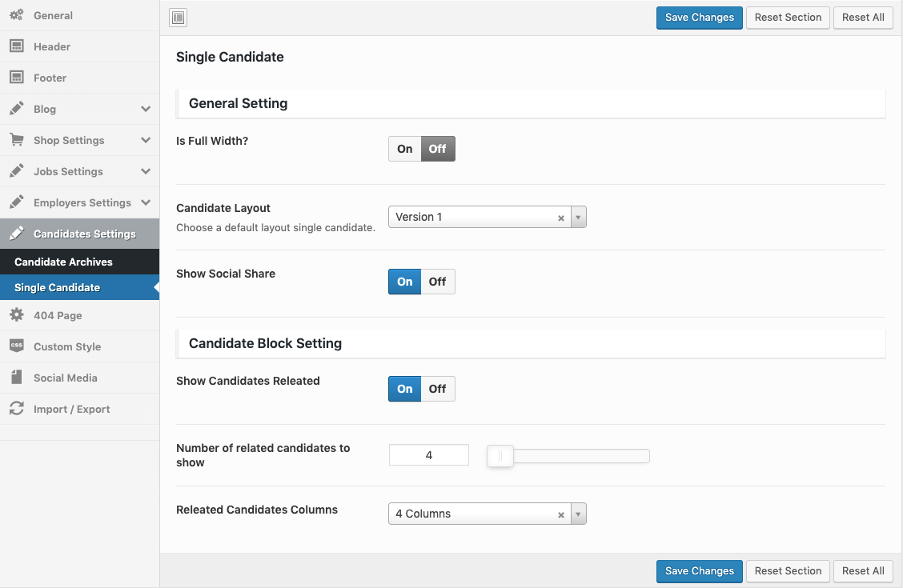Click the Footer layout icon
Image resolution: width=903 pixels, height=588 pixels.
coord(16,78)
